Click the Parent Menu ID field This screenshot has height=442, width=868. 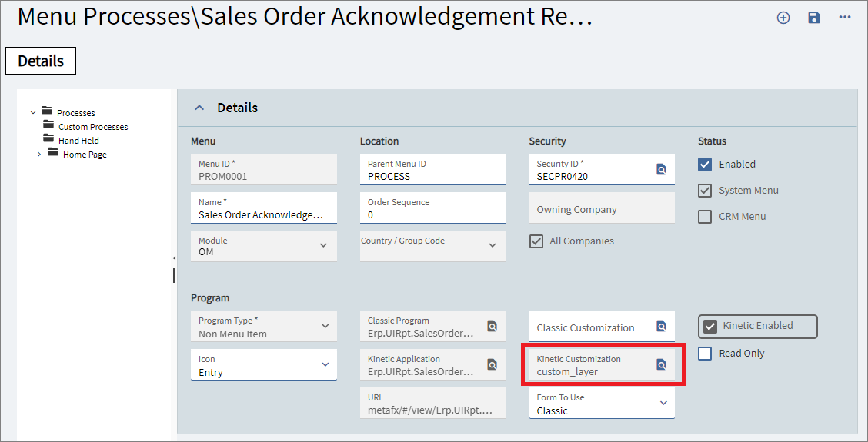point(432,176)
